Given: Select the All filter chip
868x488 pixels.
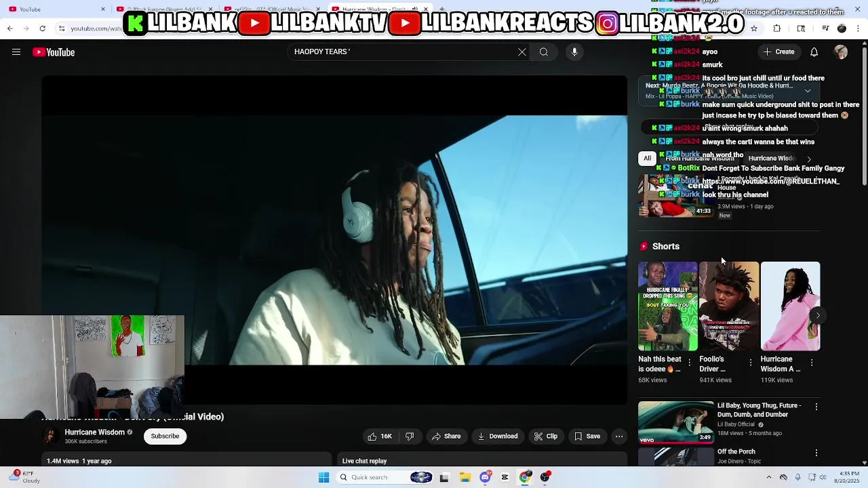Looking at the screenshot, I should coord(647,159).
